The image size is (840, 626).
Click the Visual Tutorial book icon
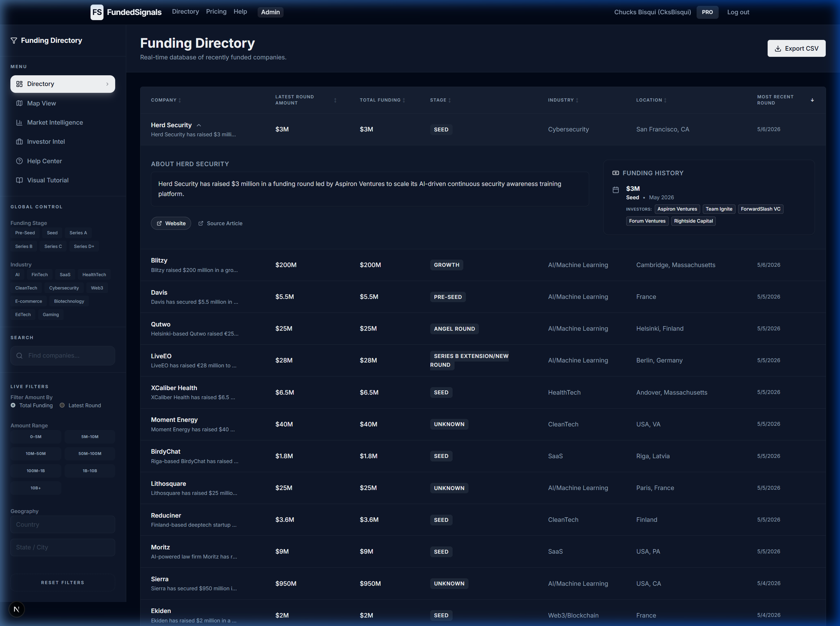pyautogui.click(x=19, y=180)
